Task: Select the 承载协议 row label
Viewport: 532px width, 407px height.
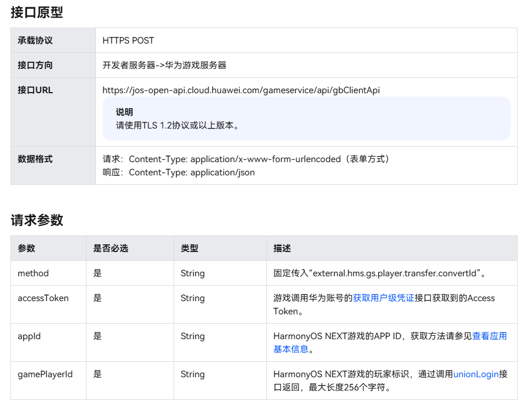Action: (x=37, y=40)
